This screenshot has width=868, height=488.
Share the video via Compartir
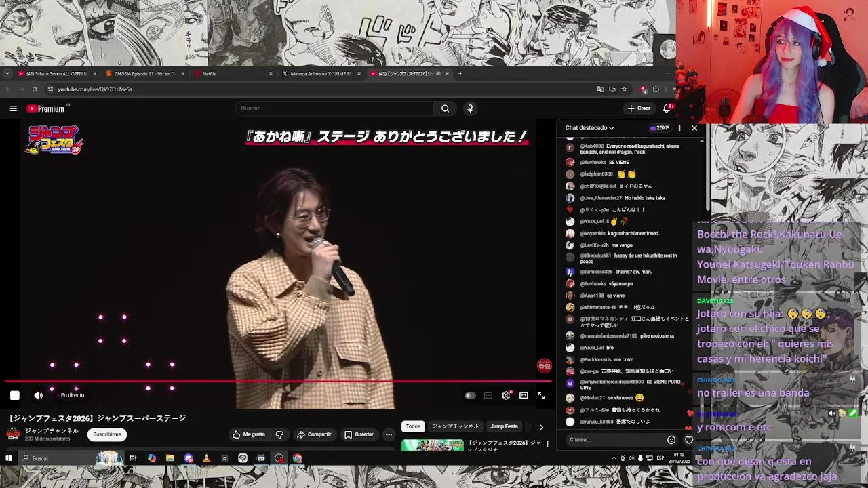coord(314,434)
